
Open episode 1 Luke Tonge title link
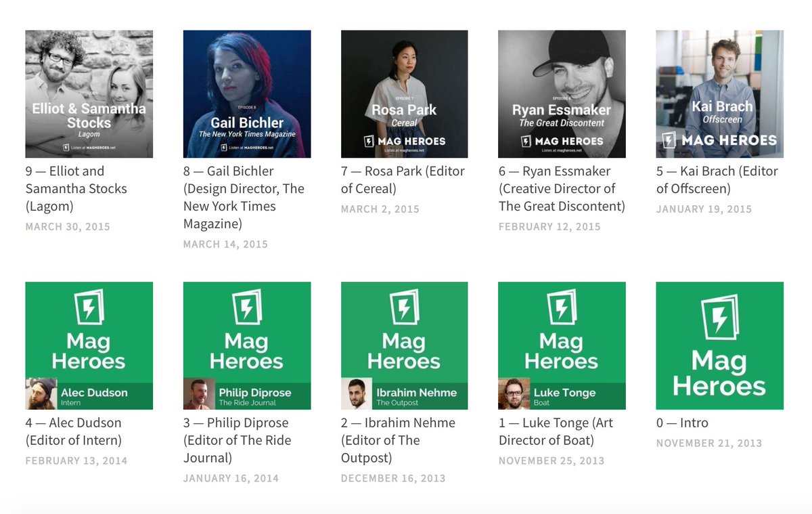tap(556, 432)
